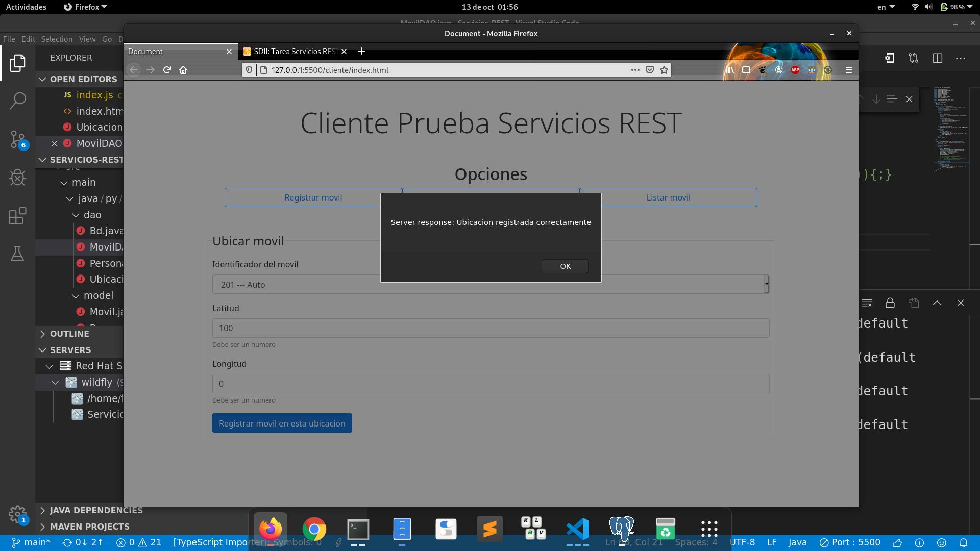Open the Extensions view
Screen dimensions: 980x551
point(17,216)
